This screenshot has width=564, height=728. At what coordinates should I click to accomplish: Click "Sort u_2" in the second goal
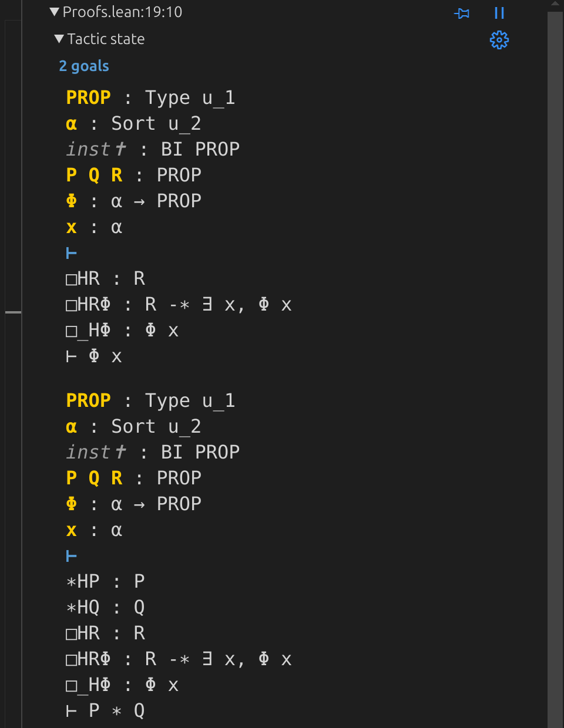point(156,426)
